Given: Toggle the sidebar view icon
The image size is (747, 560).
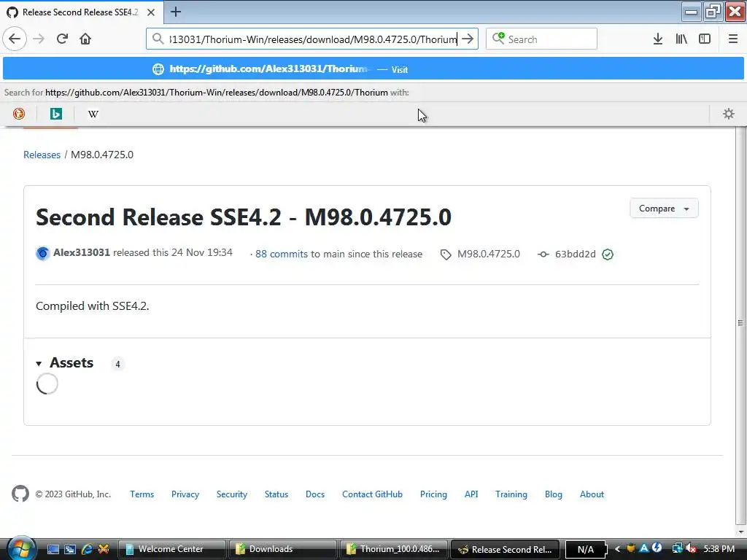Looking at the screenshot, I should [x=705, y=39].
